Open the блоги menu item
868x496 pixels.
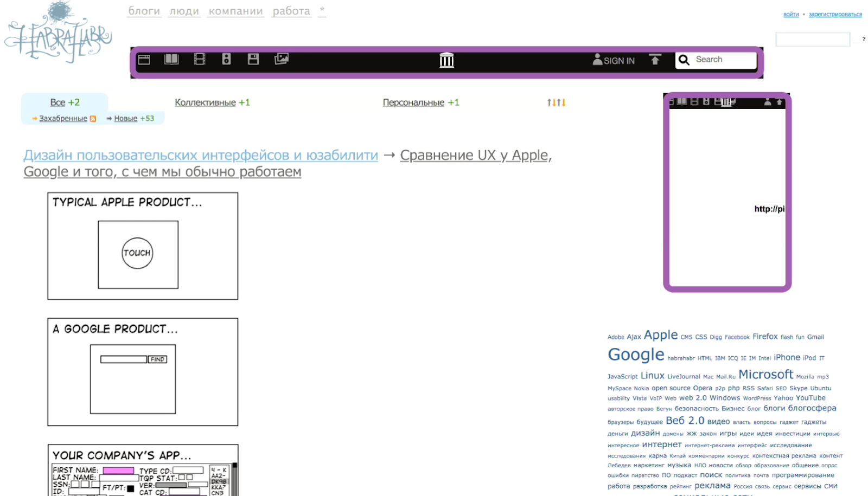tap(144, 11)
